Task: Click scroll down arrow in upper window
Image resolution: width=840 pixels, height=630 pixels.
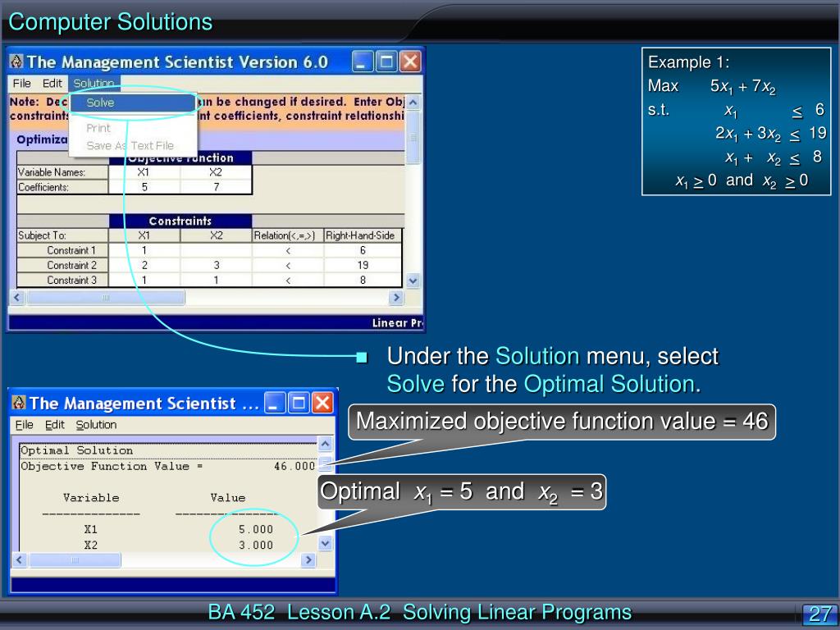Action: pyautogui.click(x=413, y=281)
